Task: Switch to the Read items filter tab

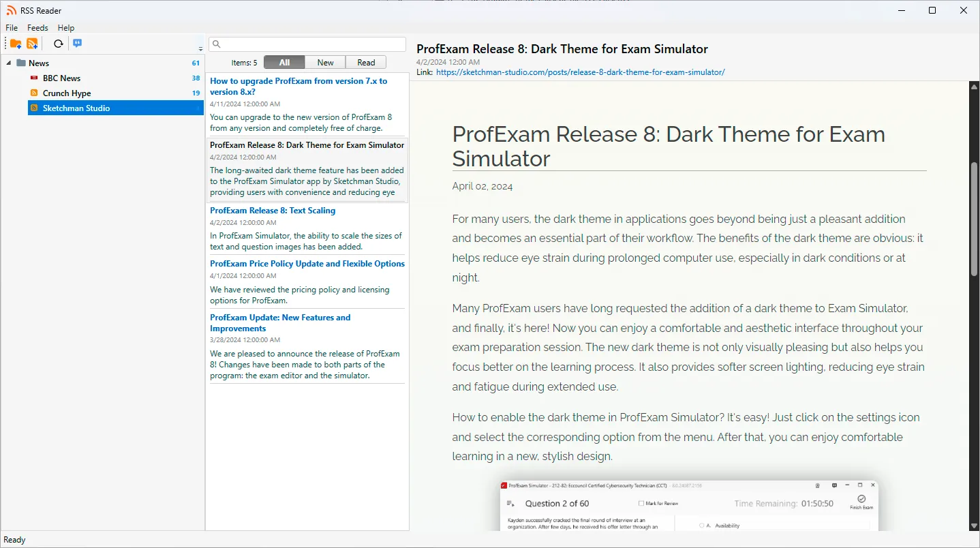Action: coord(366,62)
